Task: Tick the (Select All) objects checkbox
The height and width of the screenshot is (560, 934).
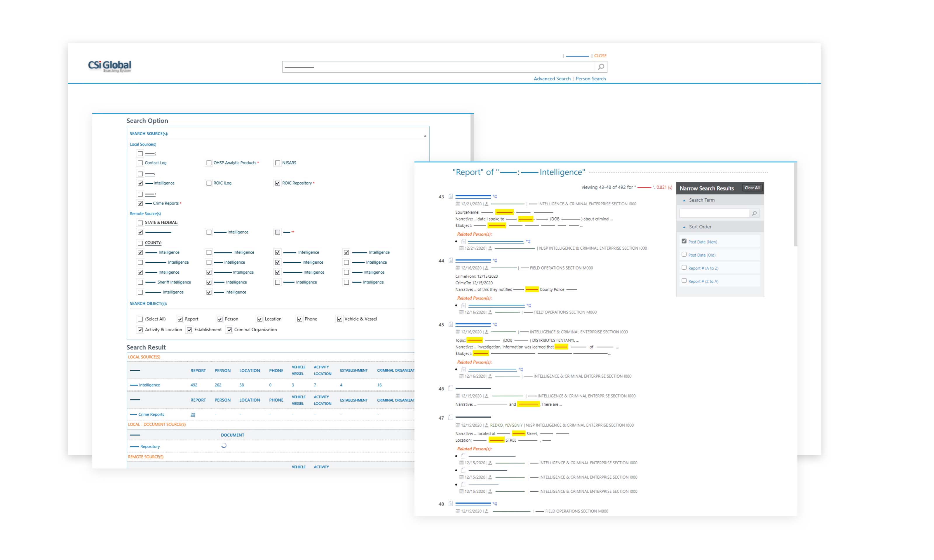Action: [x=140, y=319]
